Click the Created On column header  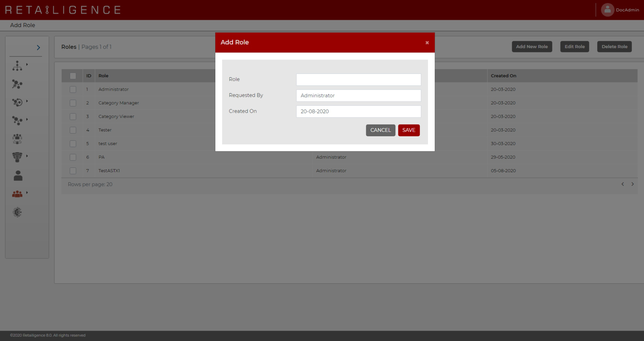[503, 76]
